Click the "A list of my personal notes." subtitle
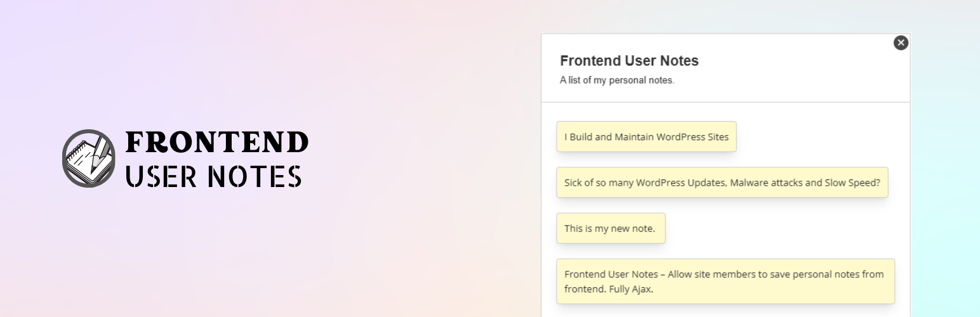The height and width of the screenshot is (317, 980). 616,81
